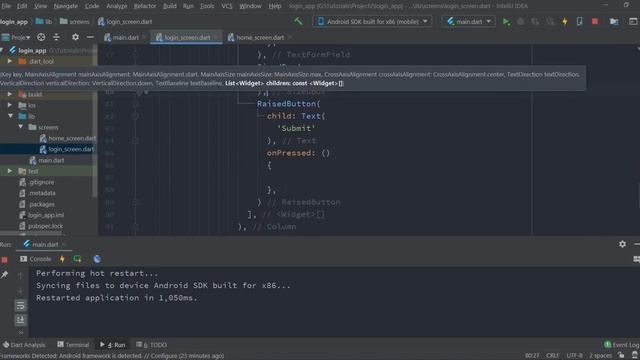Screen dimensions: 640x360
Task: Open the Event Log
Action: [x=622, y=345]
